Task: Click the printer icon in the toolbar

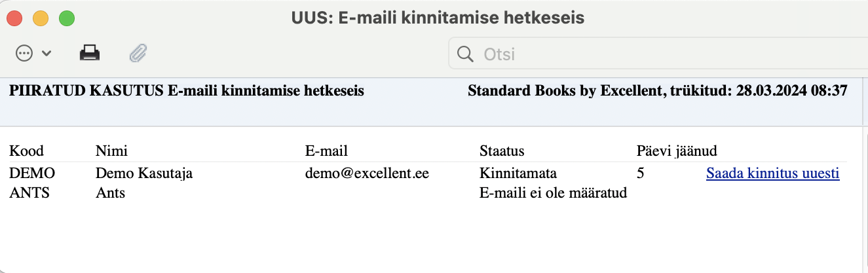Action: point(90,53)
